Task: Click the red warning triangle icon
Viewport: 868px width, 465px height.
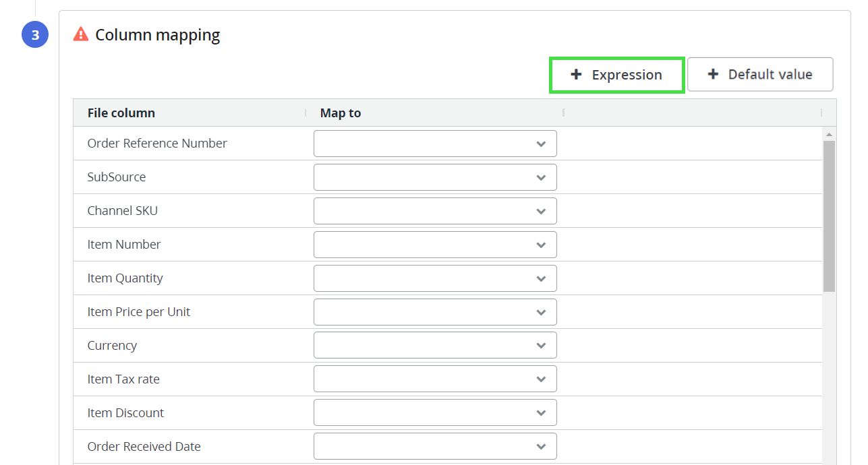Action: 81,34
